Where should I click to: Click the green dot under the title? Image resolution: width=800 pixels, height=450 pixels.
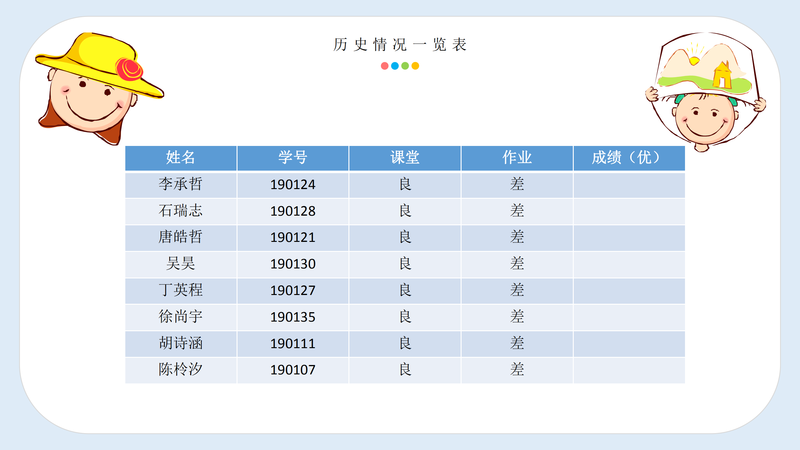tap(405, 66)
